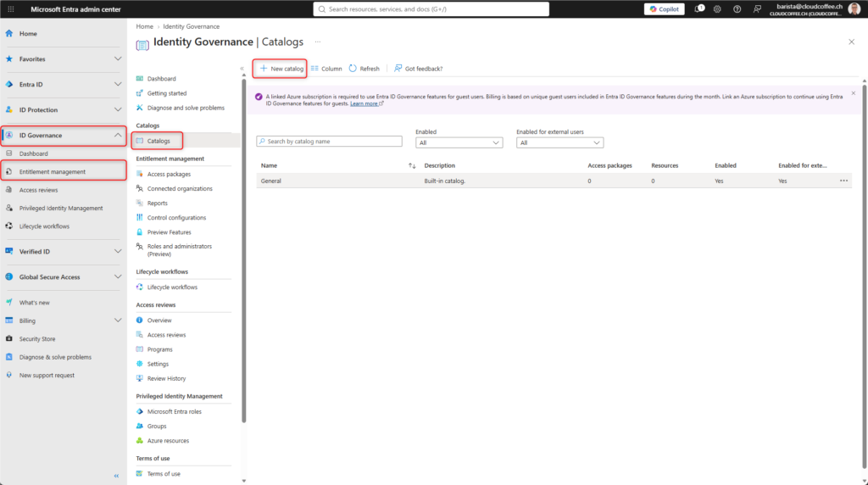Select Catalogs menu item

(x=158, y=141)
